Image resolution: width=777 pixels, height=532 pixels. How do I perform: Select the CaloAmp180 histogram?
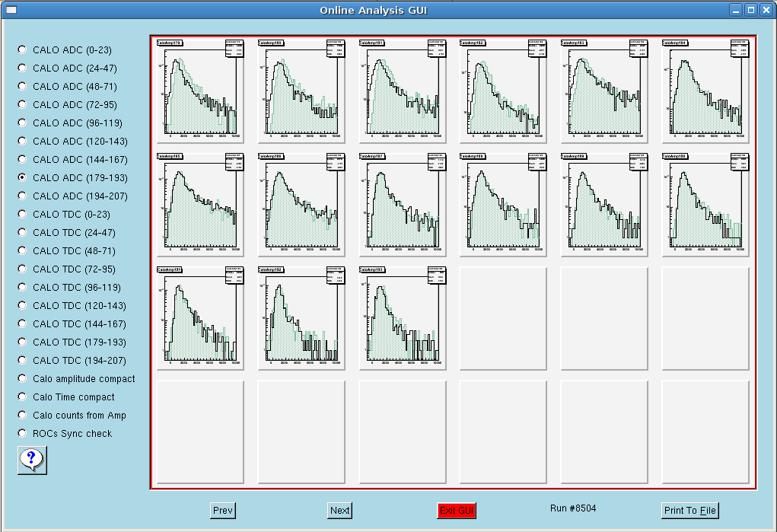click(x=301, y=92)
